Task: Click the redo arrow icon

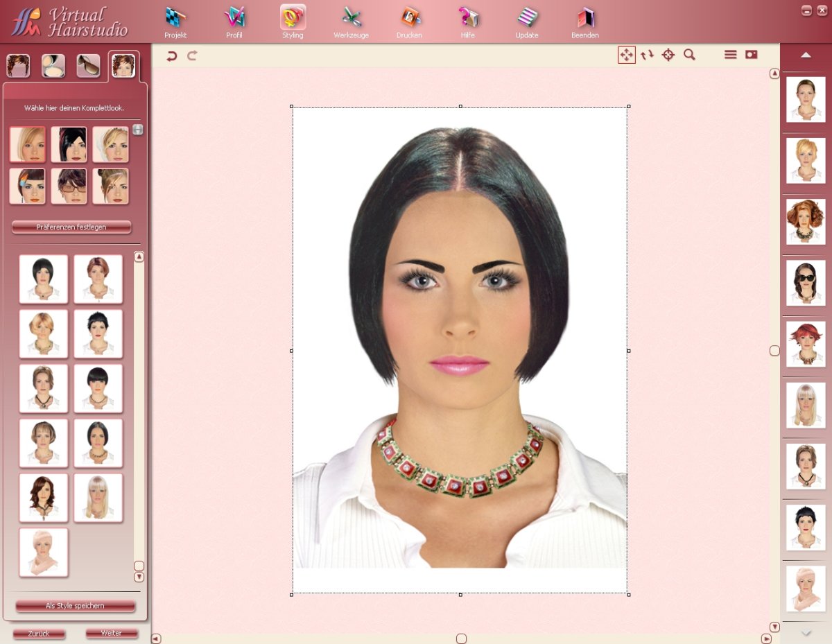Action: 192,55
